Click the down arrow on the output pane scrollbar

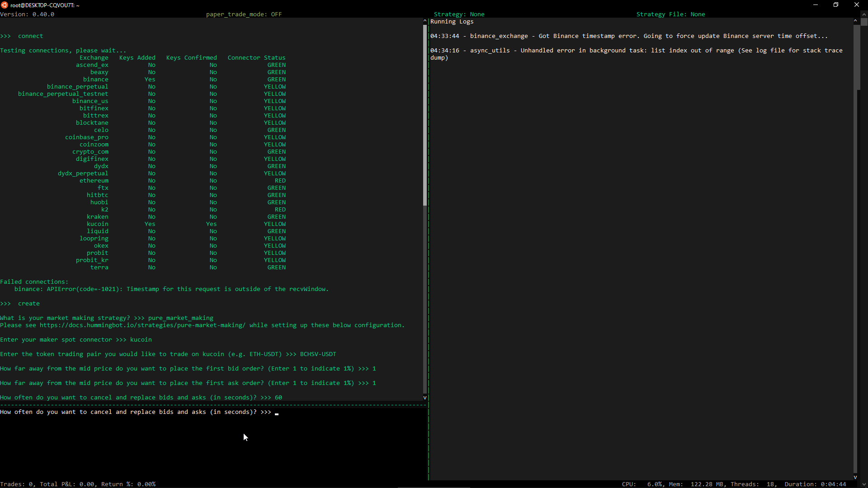point(425,398)
